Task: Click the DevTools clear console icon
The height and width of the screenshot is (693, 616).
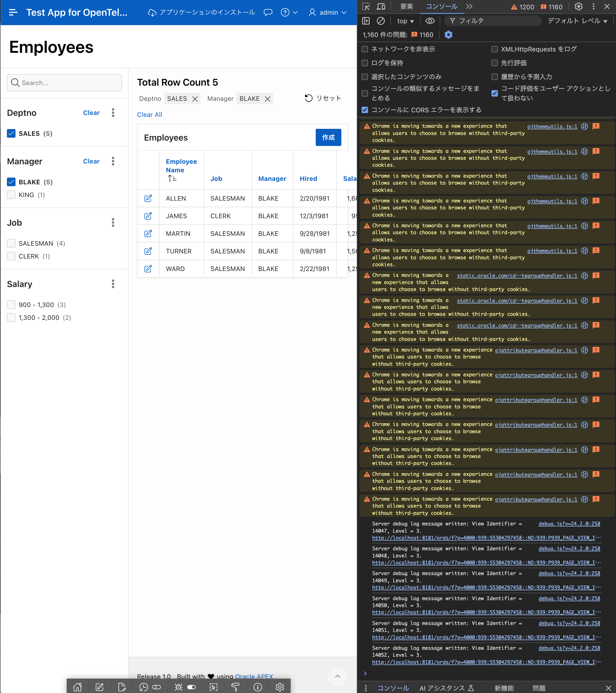Action: (x=381, y=21)
